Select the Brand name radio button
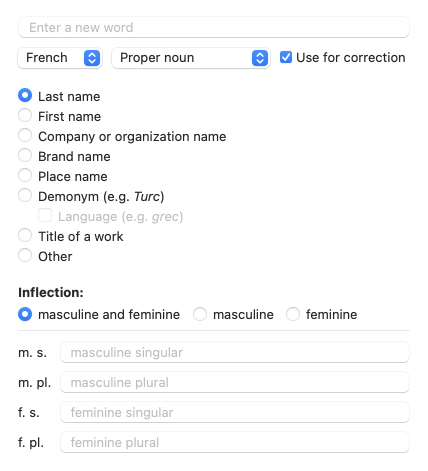 25,155
